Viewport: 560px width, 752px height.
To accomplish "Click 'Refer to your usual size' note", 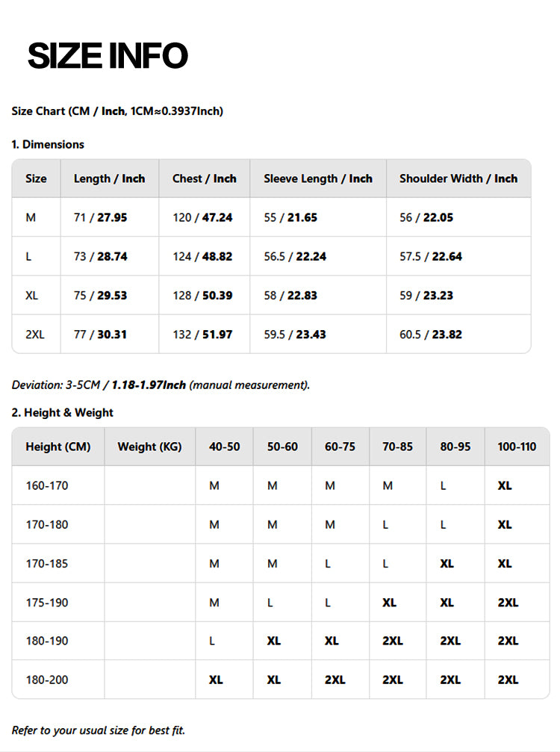I will (98, 730).
